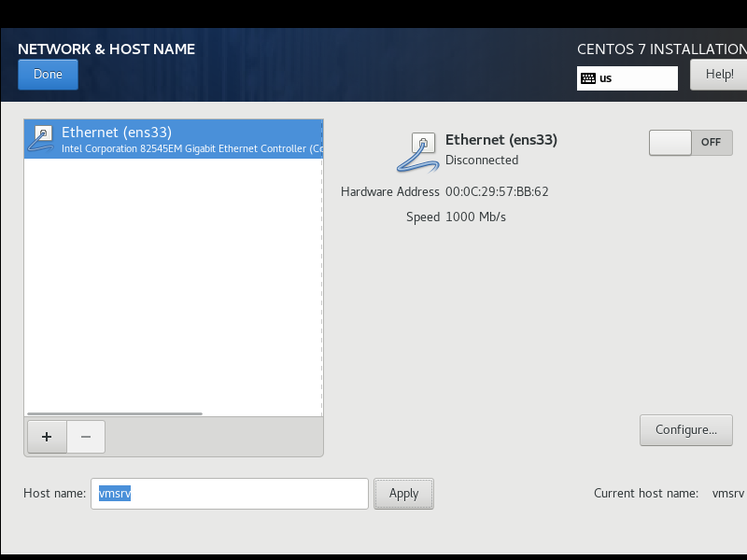Select the us keyboard layout indicator
The height and width of the screenshot is (560, 747).
pos(627,78)
